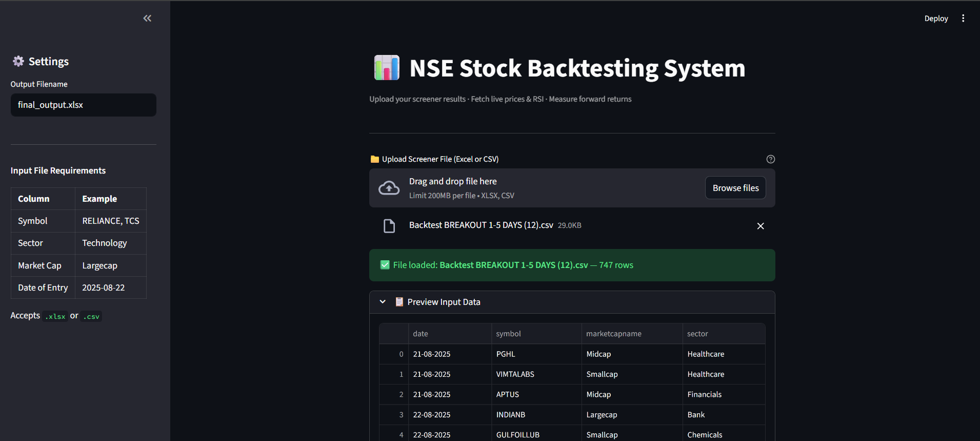The width and height of the screenshot is (980, 441).
Task: Click the Technology example cell in the sidebar
Action: coord(111,243)
